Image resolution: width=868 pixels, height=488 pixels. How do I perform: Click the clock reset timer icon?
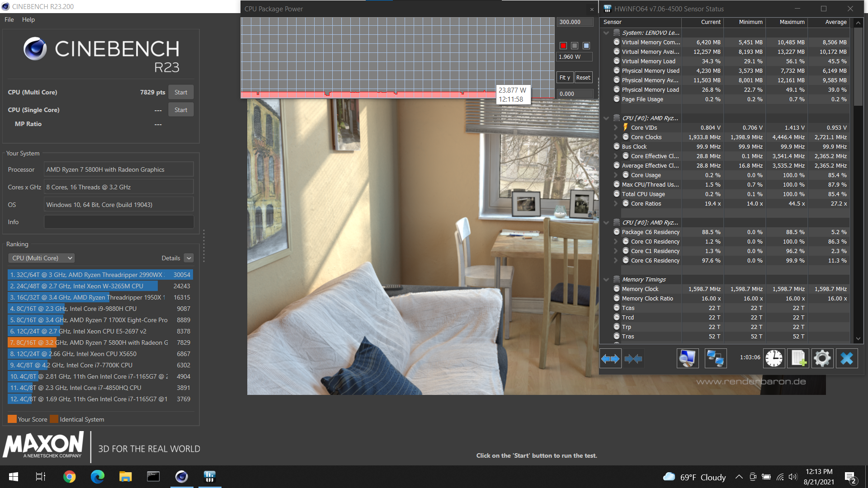[774, 358]
